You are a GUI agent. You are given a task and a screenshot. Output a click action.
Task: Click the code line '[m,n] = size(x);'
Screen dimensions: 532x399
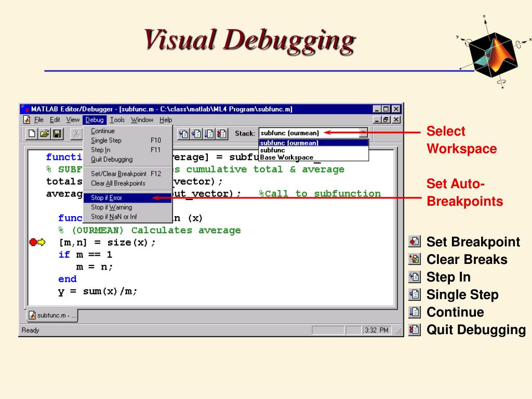point(107,243)
